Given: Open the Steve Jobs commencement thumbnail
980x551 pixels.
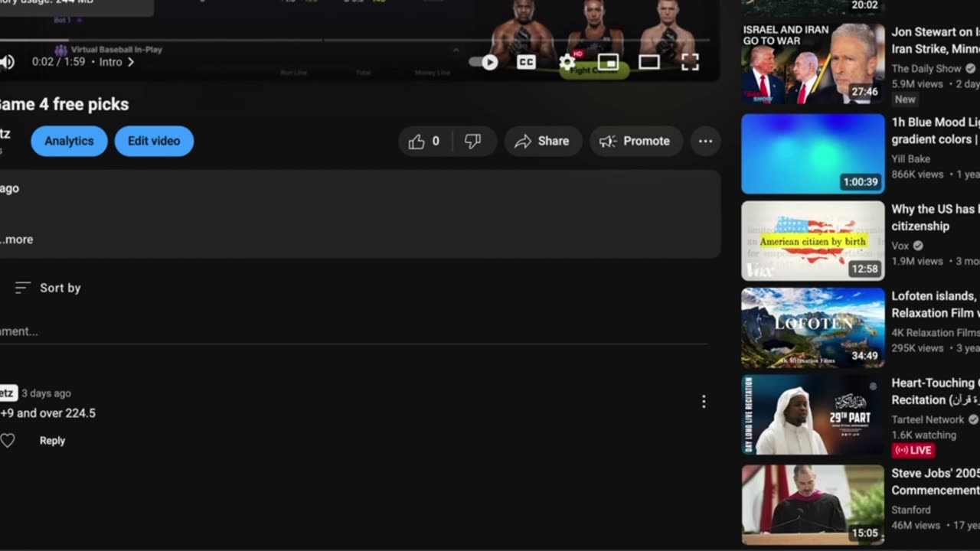Looking at the screenshot, I should coord(813,504).
